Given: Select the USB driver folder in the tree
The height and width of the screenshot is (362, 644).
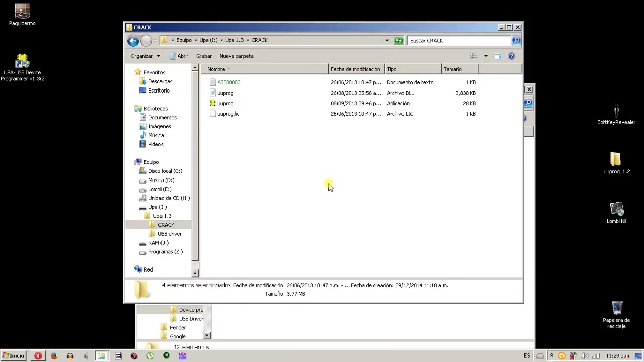Looking at the screenshot, I should tap(169, 234).
